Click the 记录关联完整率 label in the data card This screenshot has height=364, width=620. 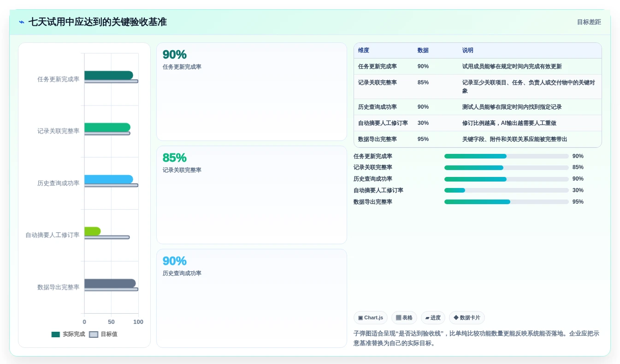tap(182, 170)
